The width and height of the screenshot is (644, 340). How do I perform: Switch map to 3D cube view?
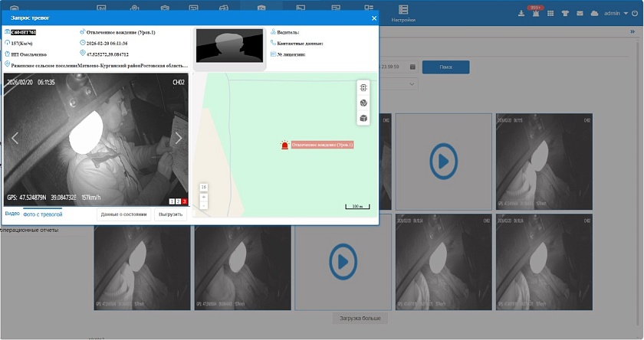click(x=363, y=118)
